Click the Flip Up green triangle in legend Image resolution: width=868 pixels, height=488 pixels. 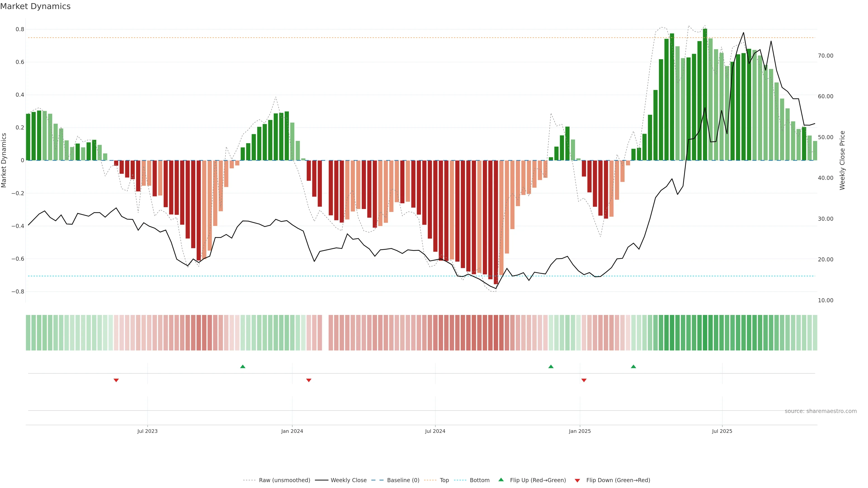pos(501,480)
